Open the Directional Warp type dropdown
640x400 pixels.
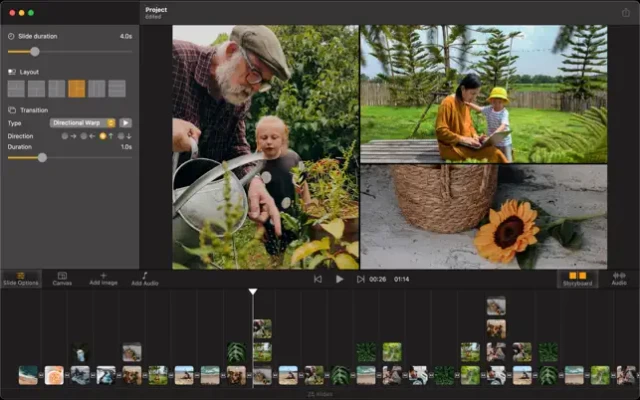[83, 123]
